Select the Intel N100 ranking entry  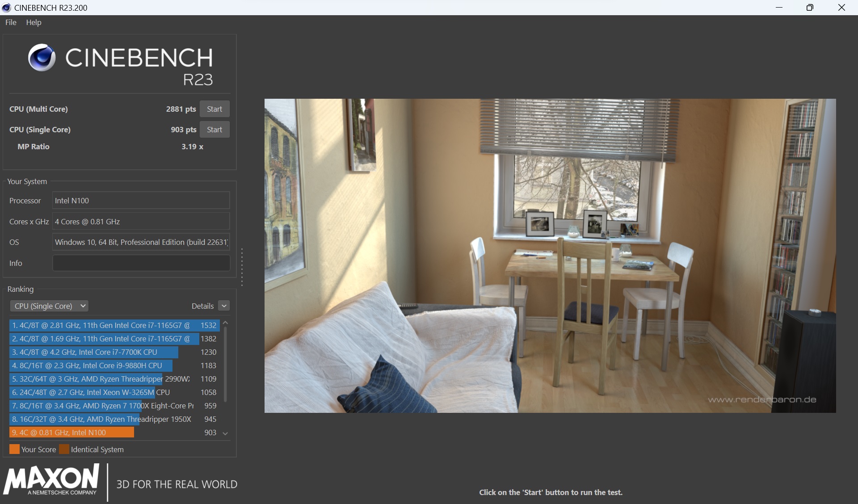pos(71,433)
